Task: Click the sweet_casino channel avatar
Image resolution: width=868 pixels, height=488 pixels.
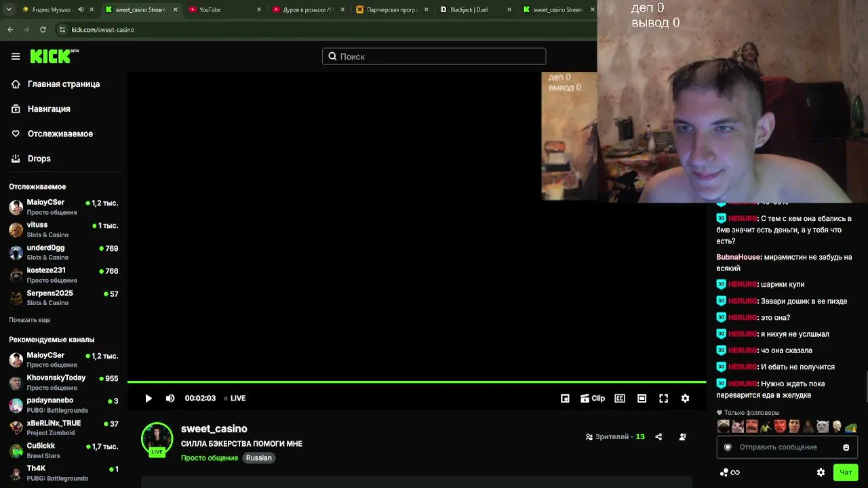Action: click(x=157, y=439)
